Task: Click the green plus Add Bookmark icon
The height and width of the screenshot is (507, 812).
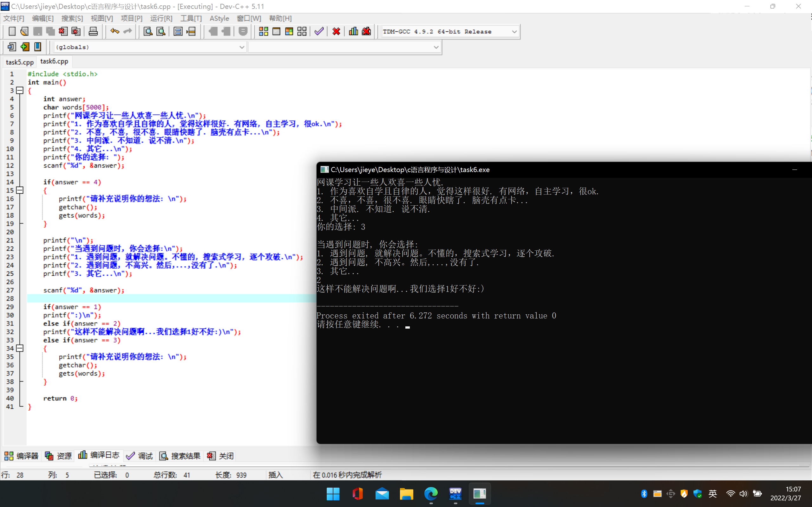Action: tap(25, 47)
